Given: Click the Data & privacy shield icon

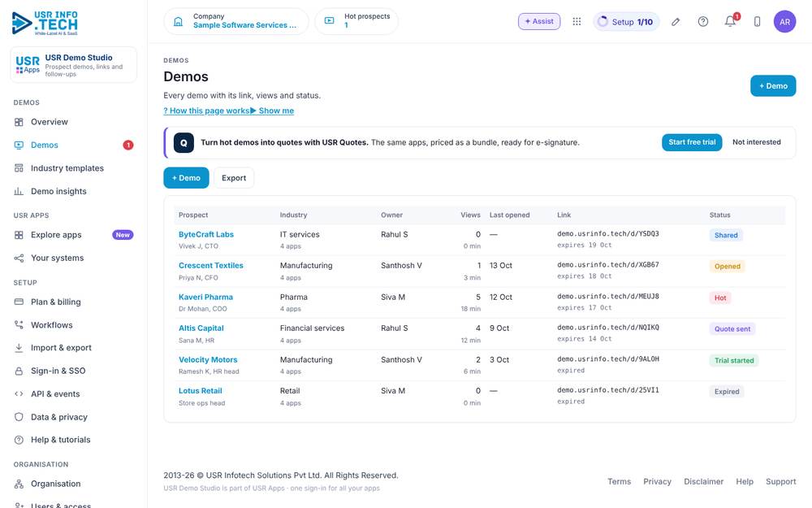Looking at the screenshot, I should [19, 417].
